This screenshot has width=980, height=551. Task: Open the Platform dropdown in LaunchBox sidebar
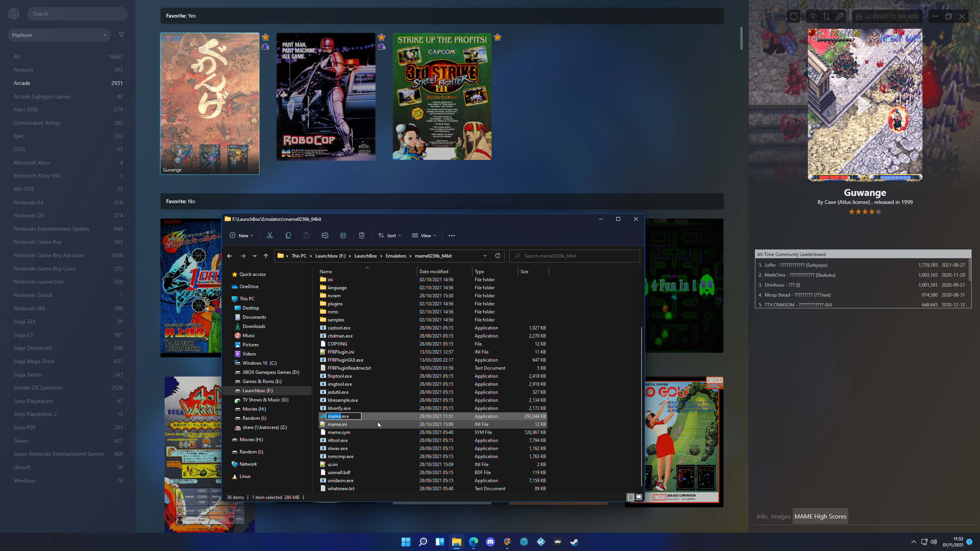[59, 35]
